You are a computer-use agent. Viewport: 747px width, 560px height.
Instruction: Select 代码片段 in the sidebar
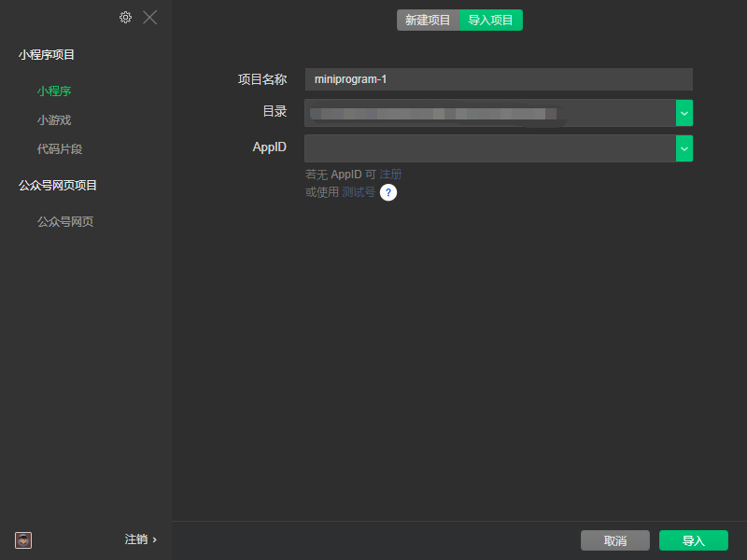60,149
